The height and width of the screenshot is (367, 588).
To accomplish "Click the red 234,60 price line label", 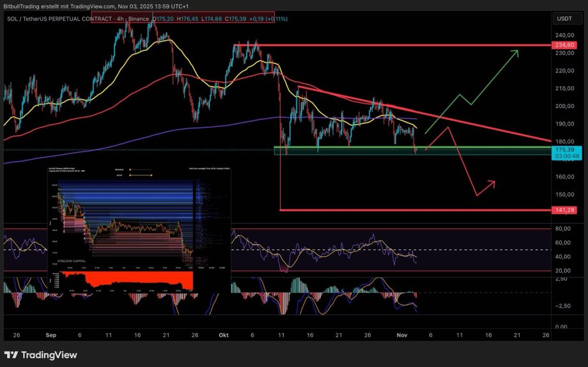I will (564, 45).
